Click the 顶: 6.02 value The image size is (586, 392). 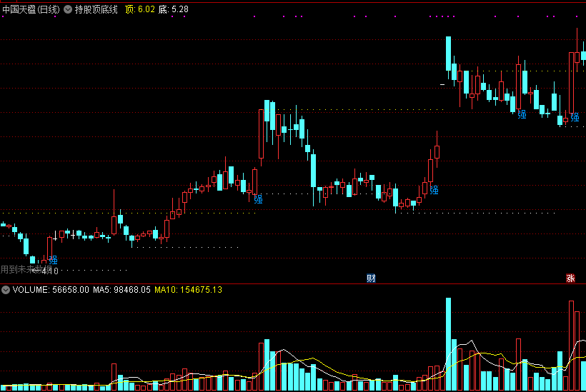point(140,9)
